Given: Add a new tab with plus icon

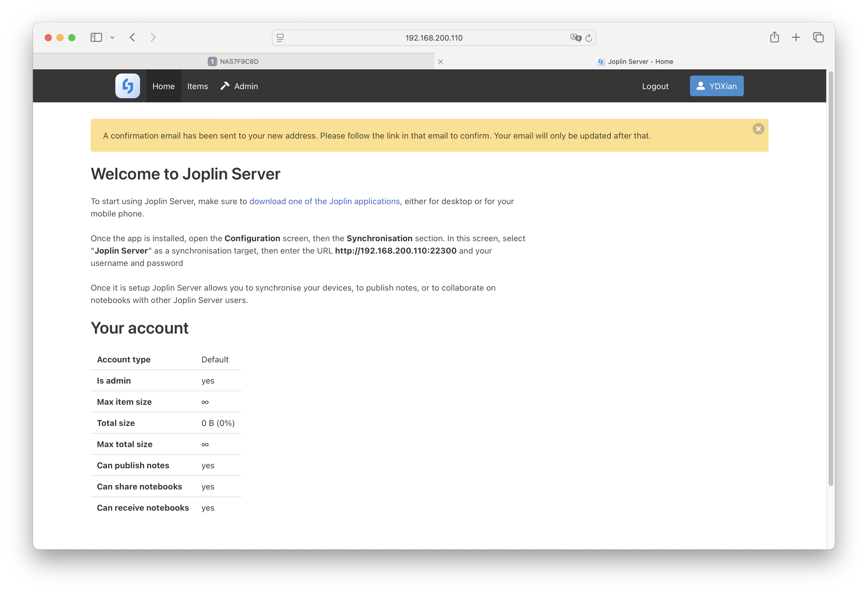Looking at the screenshot, I should pos(796,37).
